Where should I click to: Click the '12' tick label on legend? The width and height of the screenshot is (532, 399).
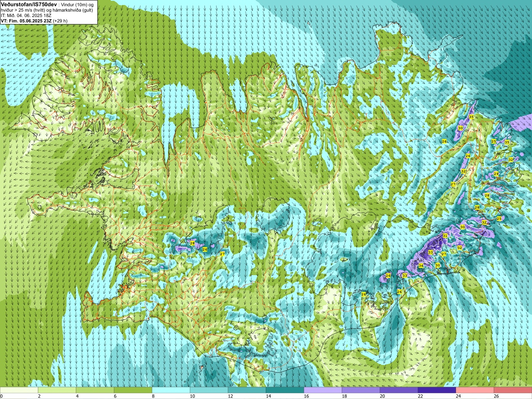[230, 396]
